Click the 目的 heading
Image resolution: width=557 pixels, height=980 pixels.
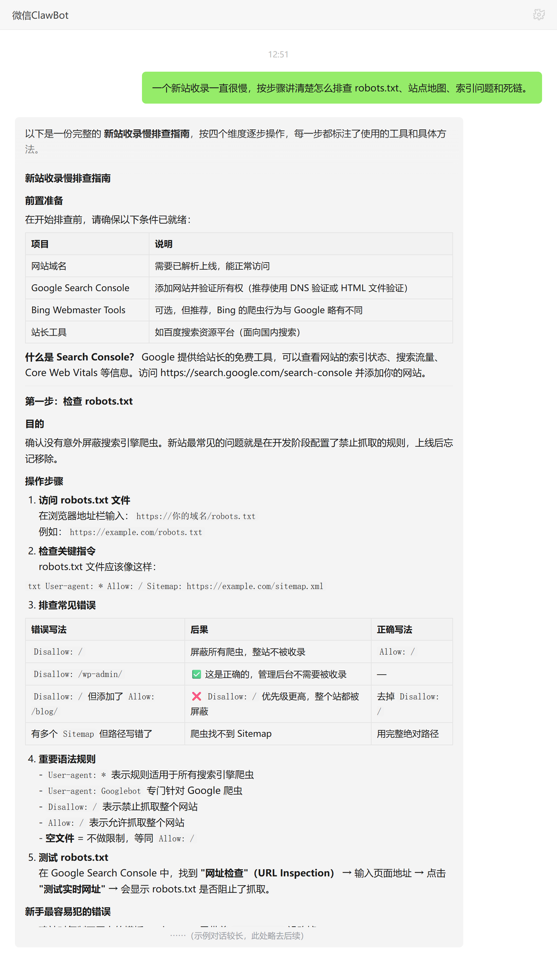pos(34,424)
